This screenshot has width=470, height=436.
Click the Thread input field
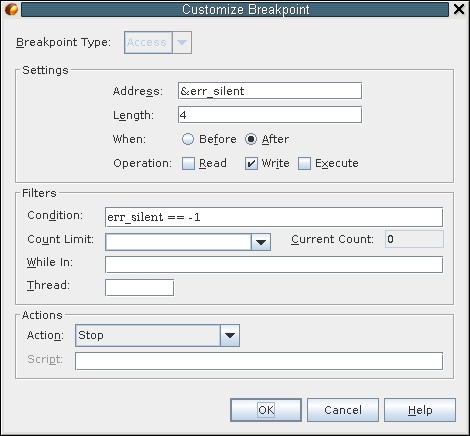click(x=139, y=288)
